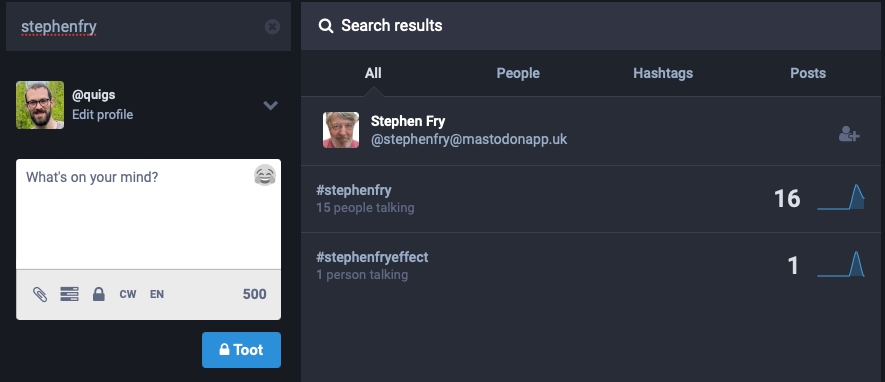885x382 pixels.
Task: Switch to the Hashtags tab
Action: 663,73
